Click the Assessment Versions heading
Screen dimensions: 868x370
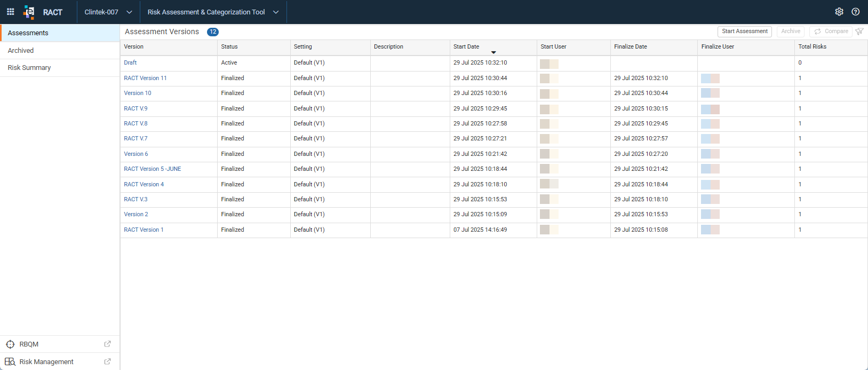click(x=162, y=32)
